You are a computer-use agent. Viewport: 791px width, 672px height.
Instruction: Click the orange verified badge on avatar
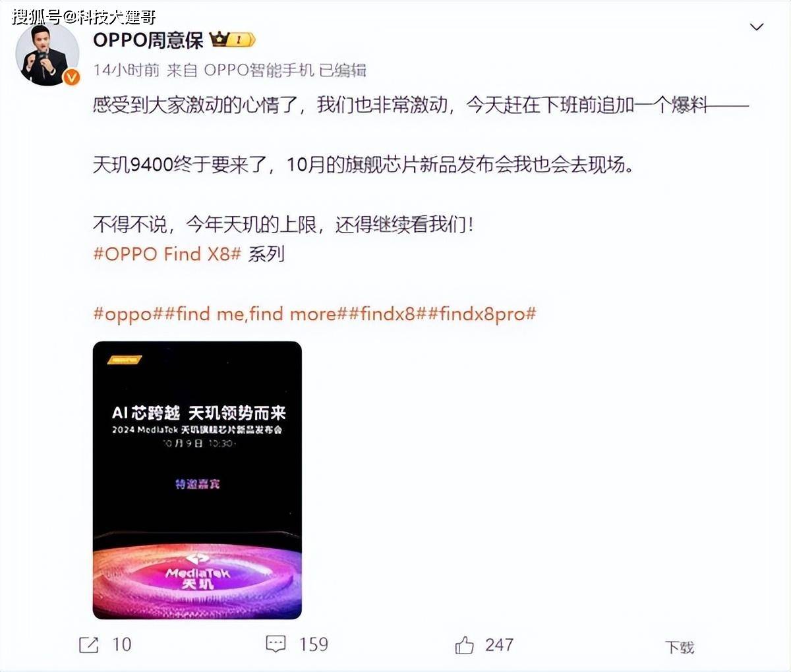click(x=71, y=78)
